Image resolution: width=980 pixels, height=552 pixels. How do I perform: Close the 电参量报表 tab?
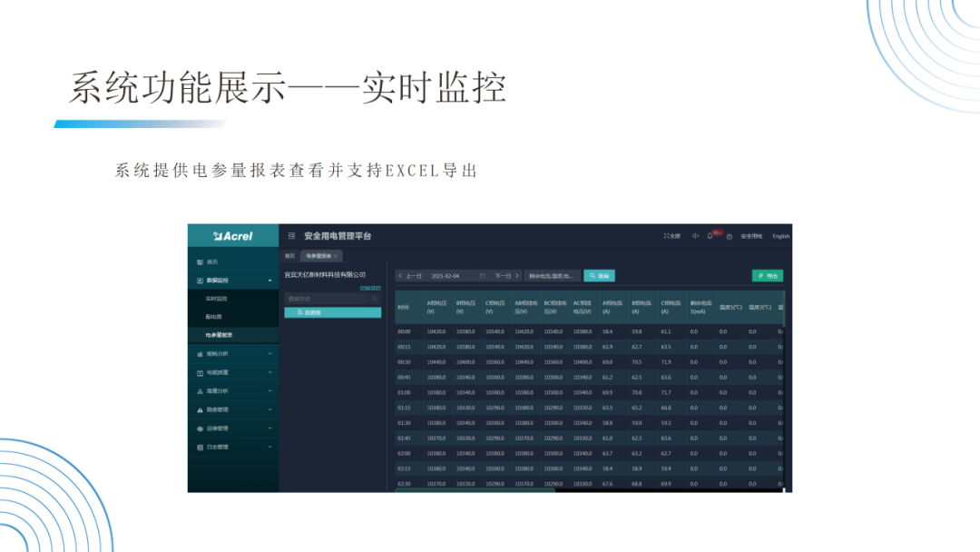[335, 254]
